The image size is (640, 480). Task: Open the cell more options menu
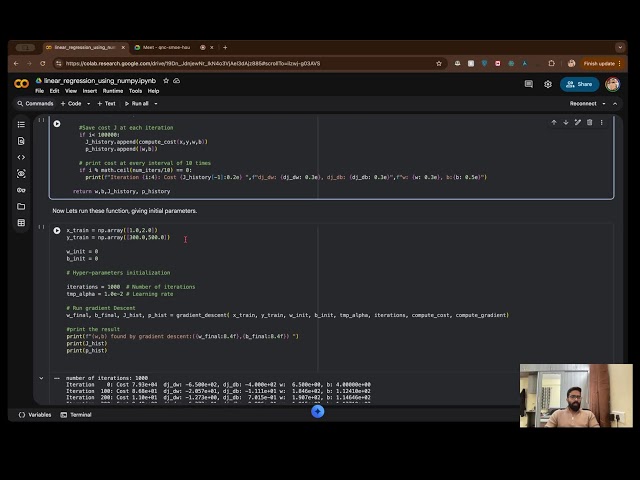click(601, 122)
